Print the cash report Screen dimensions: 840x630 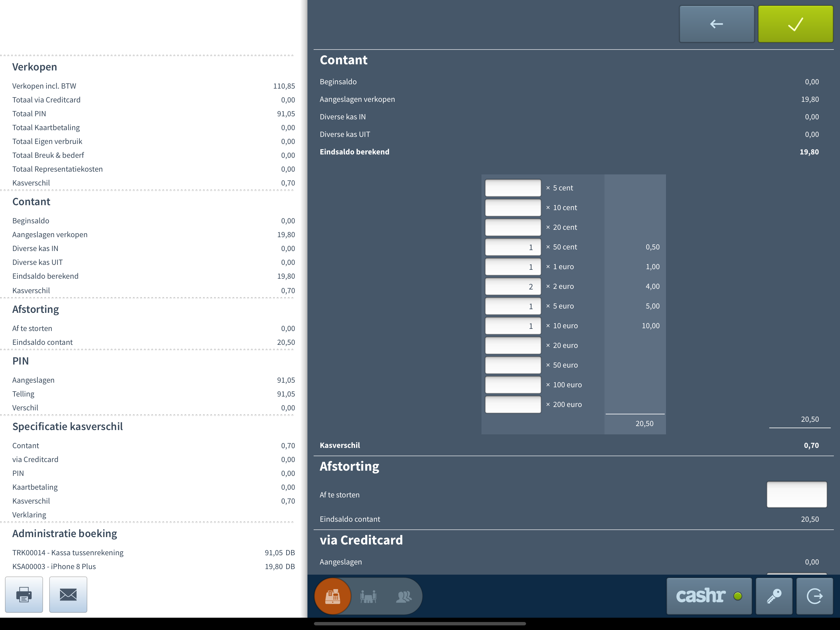pos(24,594)
